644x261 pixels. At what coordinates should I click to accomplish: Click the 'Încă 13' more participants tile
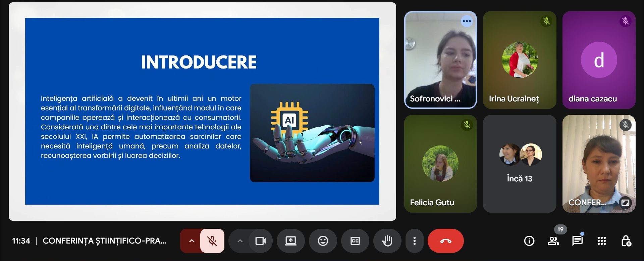pos(519,164)
